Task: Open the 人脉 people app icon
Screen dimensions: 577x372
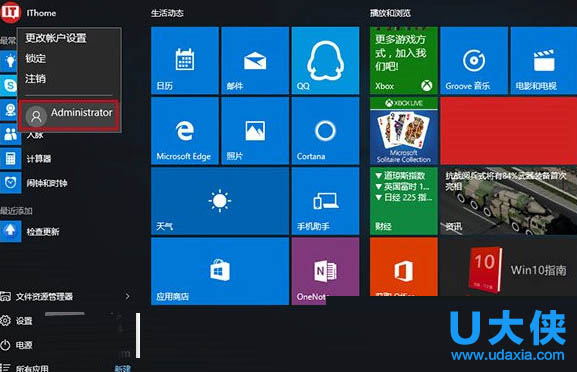Action: click(10, 134)
